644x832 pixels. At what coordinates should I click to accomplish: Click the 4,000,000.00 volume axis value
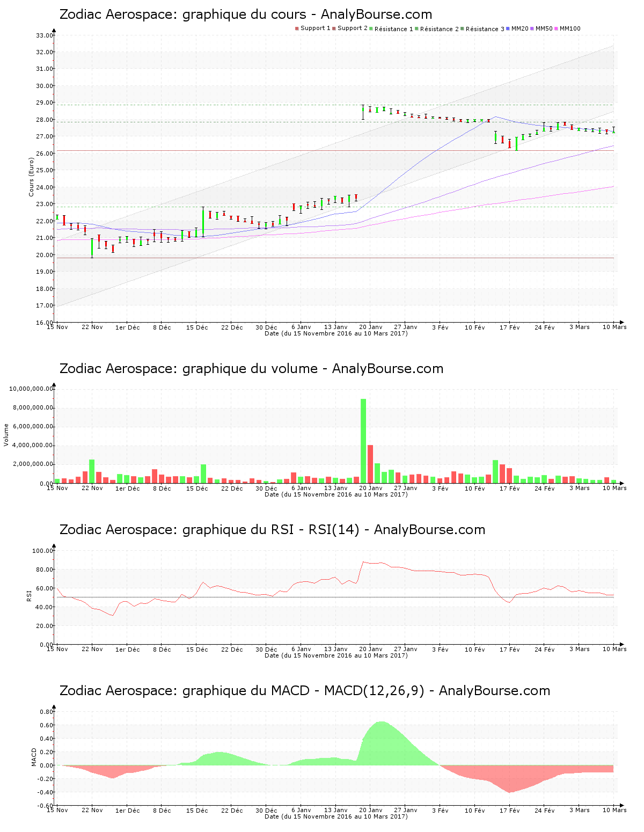click(32, 446)
